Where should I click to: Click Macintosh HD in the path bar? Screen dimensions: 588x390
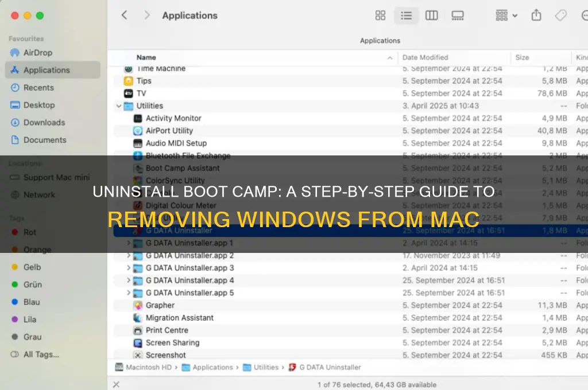tap(143, 368)
